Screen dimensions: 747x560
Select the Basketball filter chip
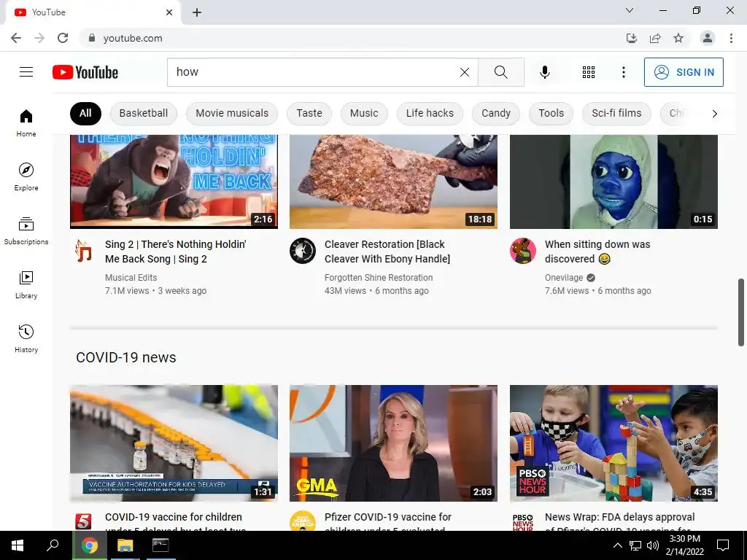coord(144,113)
